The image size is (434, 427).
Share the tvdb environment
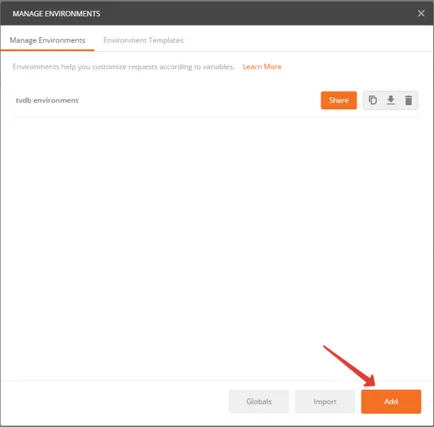point(339,100)
